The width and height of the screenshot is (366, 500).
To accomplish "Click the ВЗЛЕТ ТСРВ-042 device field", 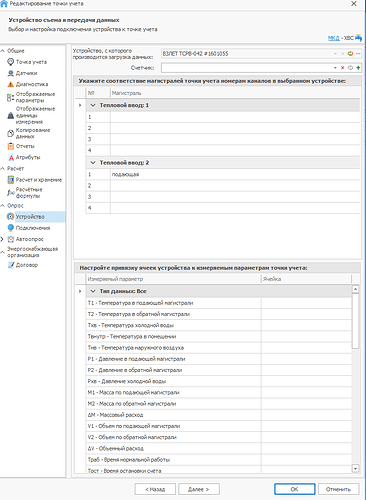I will click(247, 54).
